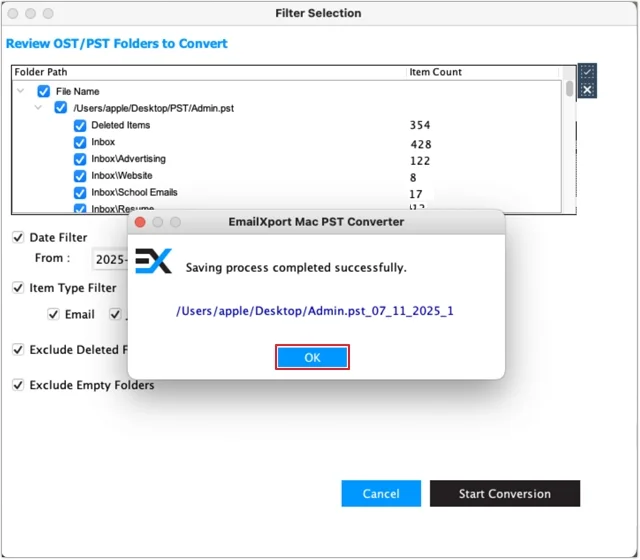Uncheck the Inbox\Advertising folder checkbox
The width and height of the screenshot is (640, 560).
click(80, 159)
